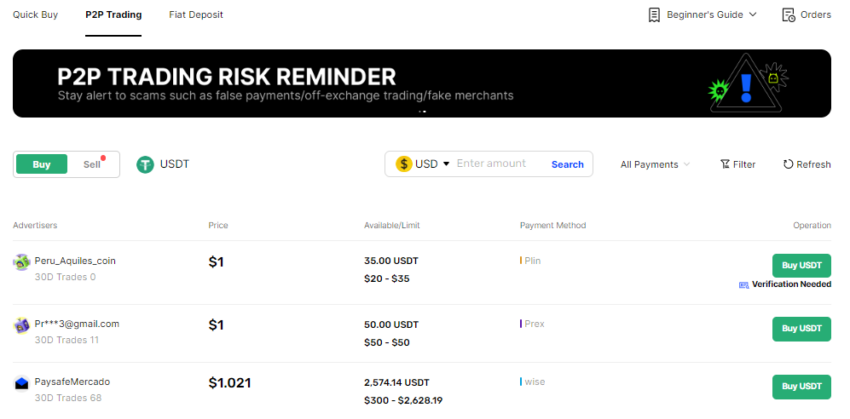Open the Quick Buy tab
The height and width of the screenshot is (419, 850).
coord(34,15)
